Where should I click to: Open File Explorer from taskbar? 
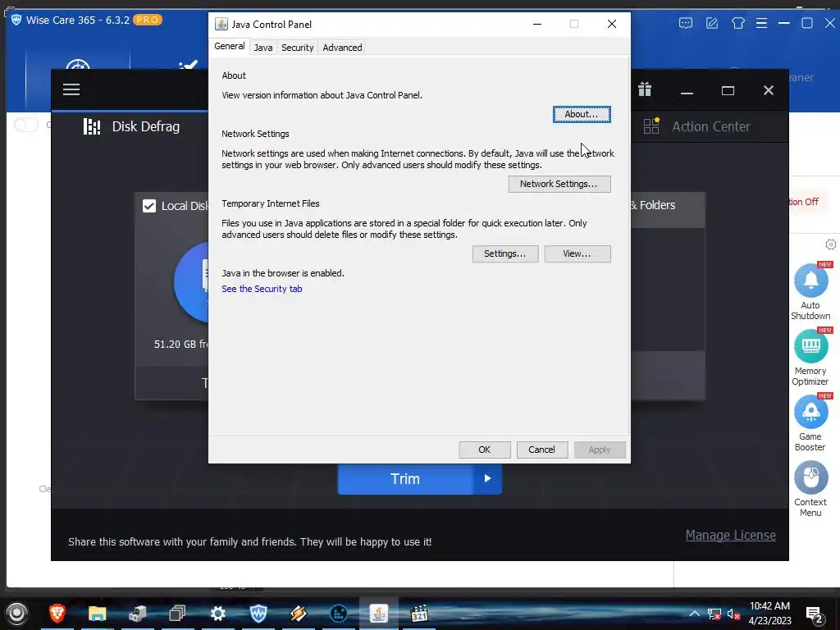tap(97, 613)
